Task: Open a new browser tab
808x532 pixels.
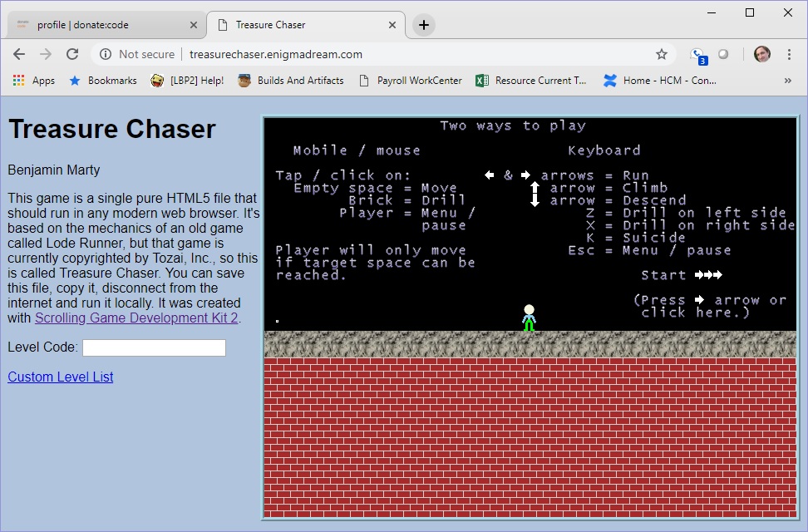Action: click(x=423, y=25)
